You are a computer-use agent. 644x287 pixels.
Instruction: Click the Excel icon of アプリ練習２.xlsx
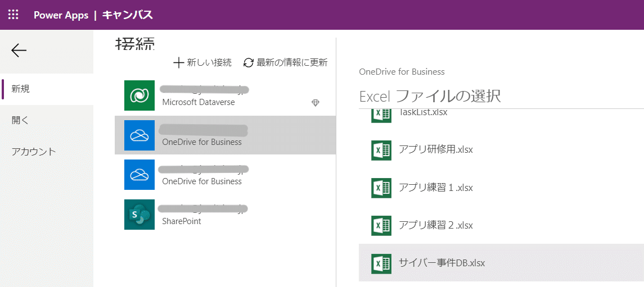point(381,225)
